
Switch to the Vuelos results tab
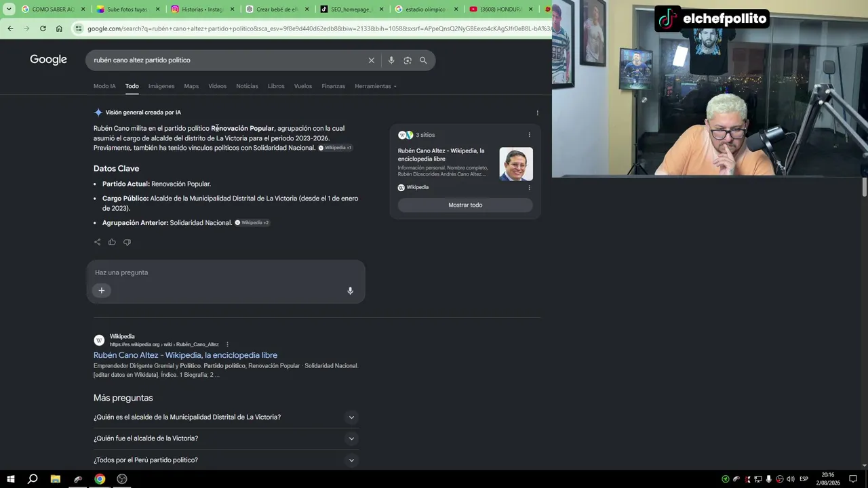[x=303, y=86]
